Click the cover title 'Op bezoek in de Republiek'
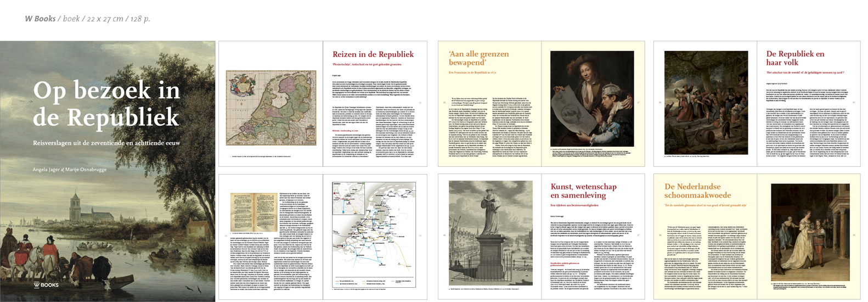Viewport: 868px width, 302px height. (106, 104)
